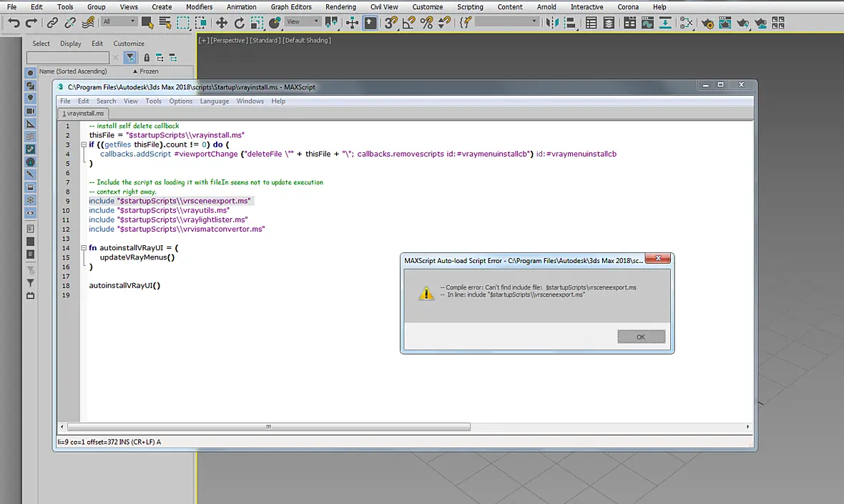The height and width of the screenshot is (504, 844).
Task: Toggle Window/Crossing selection mode
Action: click(201, 23)
